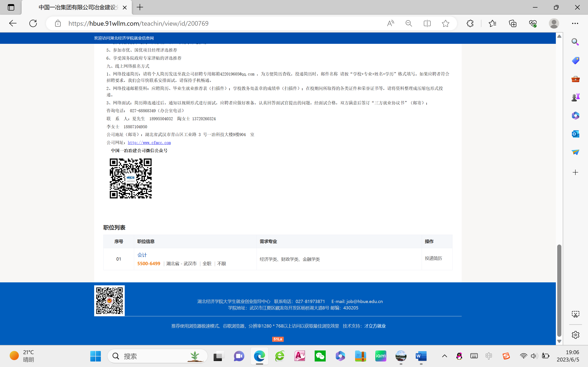This screenshot has width=588, height=367.
Task: Open a new browser tab
Action: 140,7
